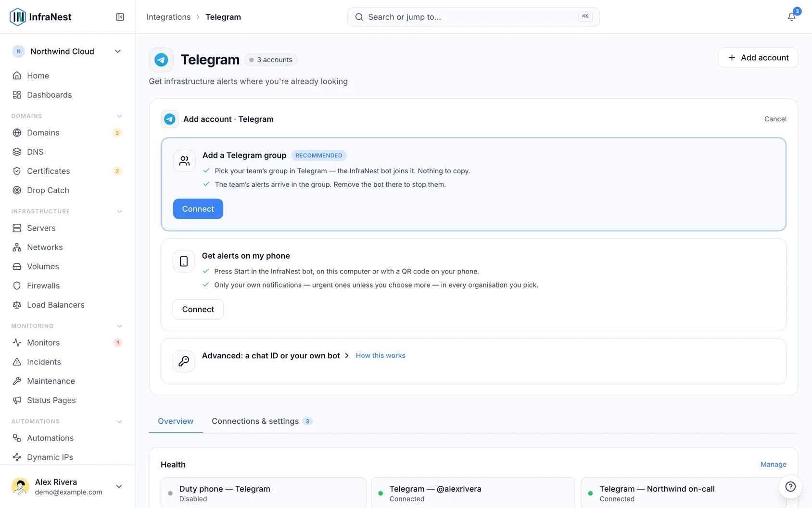
Task: Open Automations page
Action: pos(67,438)
